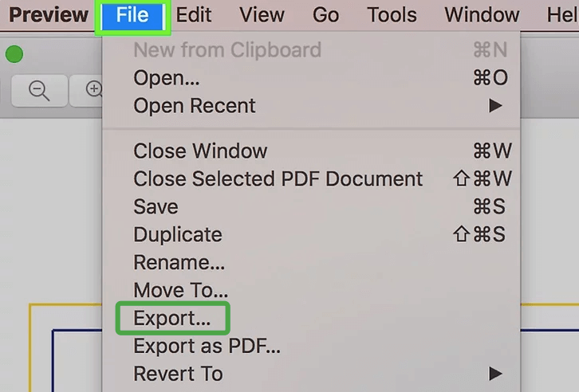Select Duplicate menu item
Image resolution: width=579 pixels, height=392 pixels.
coord(178,234)
